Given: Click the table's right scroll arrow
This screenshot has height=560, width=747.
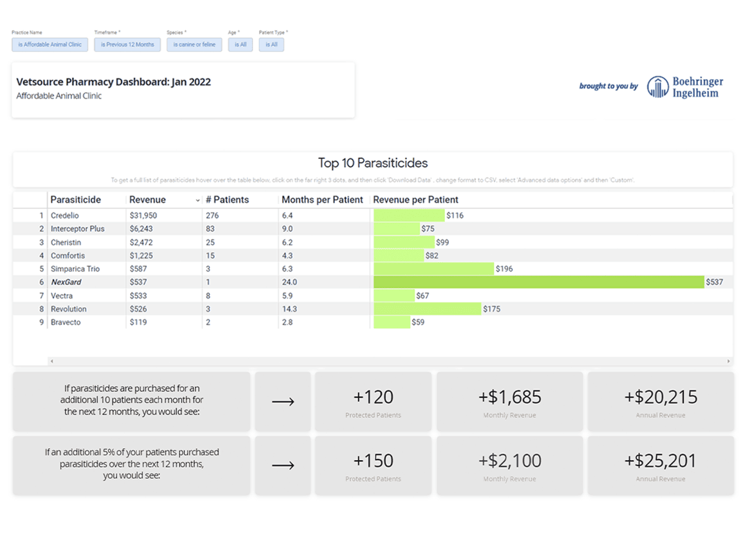Looking at the screenshot, I should pyautogui.click(x=728, y=362).
